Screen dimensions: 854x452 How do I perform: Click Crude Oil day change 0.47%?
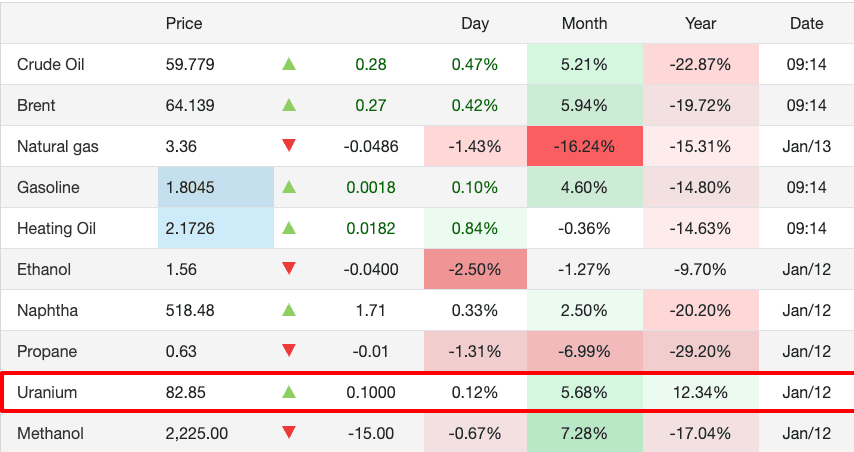click(x=475, y=64)
